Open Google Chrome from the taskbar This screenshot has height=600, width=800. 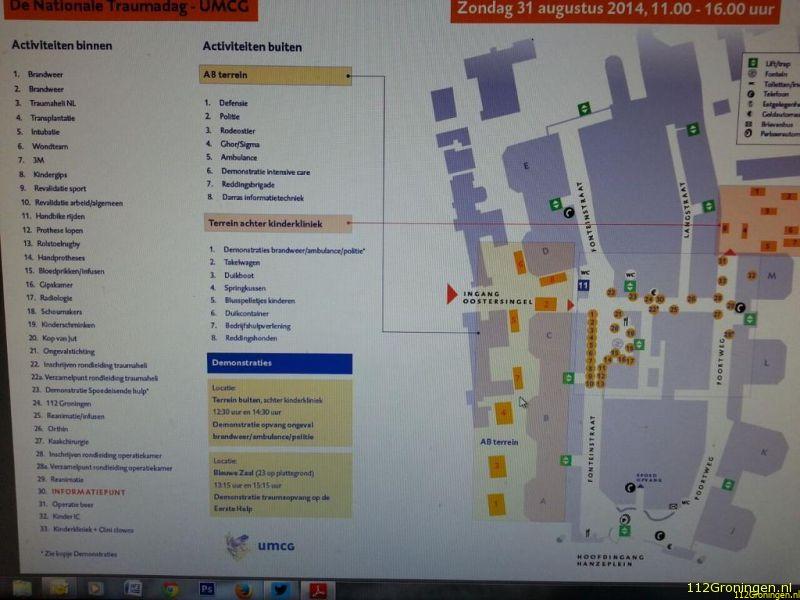(x=171, y=589)
